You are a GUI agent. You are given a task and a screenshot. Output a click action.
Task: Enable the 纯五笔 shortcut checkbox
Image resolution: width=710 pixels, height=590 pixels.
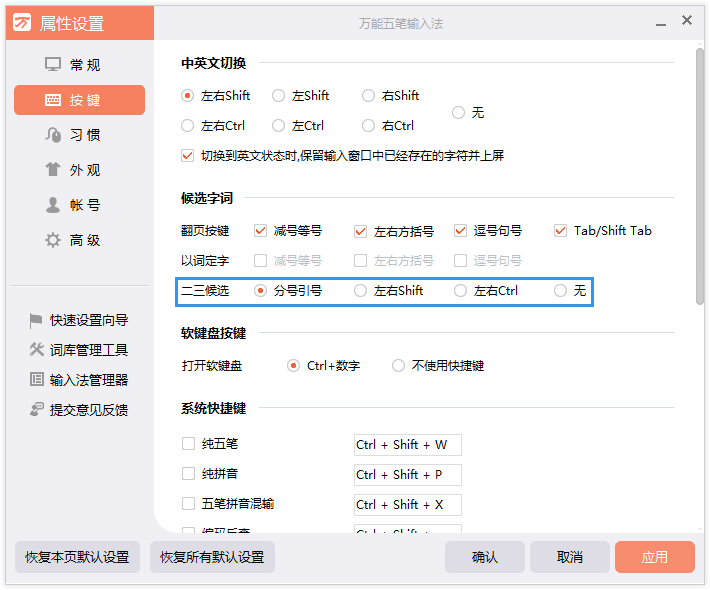pos(188,443)
